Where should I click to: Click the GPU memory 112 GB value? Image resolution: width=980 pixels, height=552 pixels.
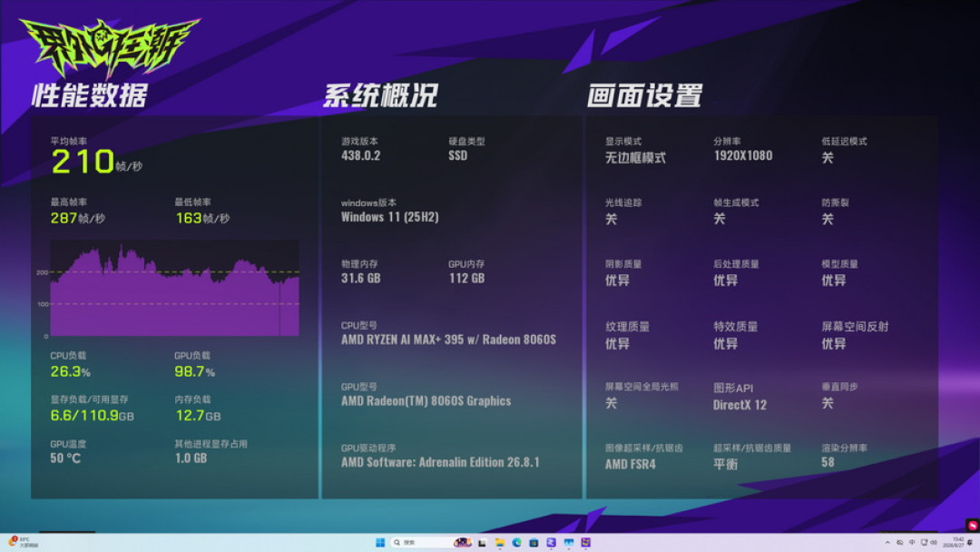tap(467, 278)
